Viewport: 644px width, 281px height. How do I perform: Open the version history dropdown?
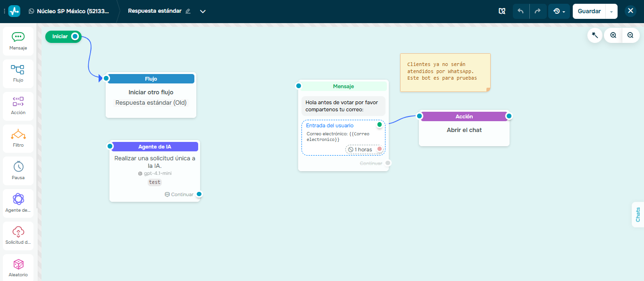click(x=559, y=11)
